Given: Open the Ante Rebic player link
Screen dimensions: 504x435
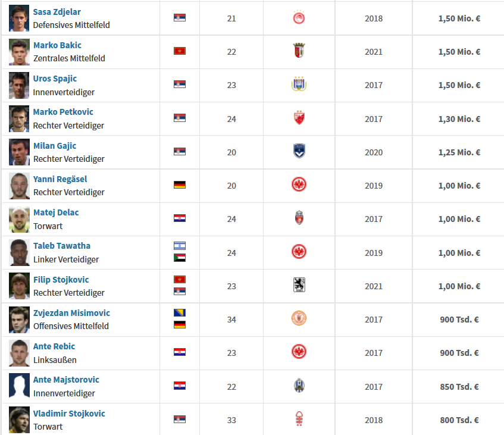Looking at the screenshot, I should click(54, 346).
